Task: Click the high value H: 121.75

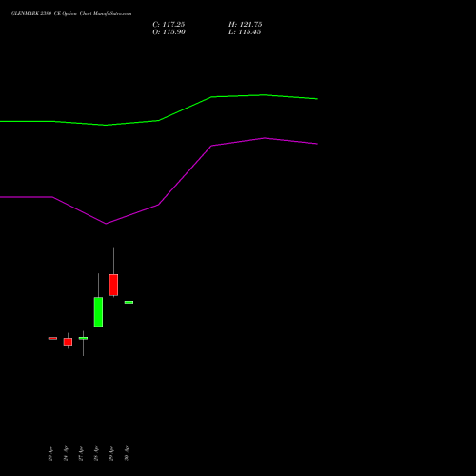Action: tap(246, 25)
